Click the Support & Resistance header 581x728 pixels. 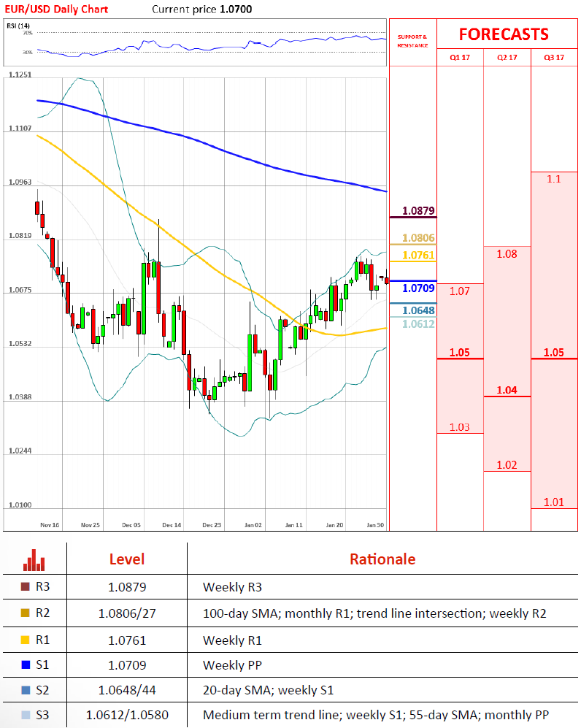point(412,41)
